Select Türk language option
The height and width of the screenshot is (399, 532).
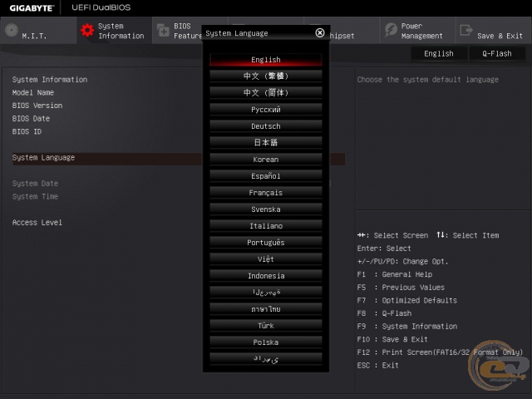click(x=266, y=326)
